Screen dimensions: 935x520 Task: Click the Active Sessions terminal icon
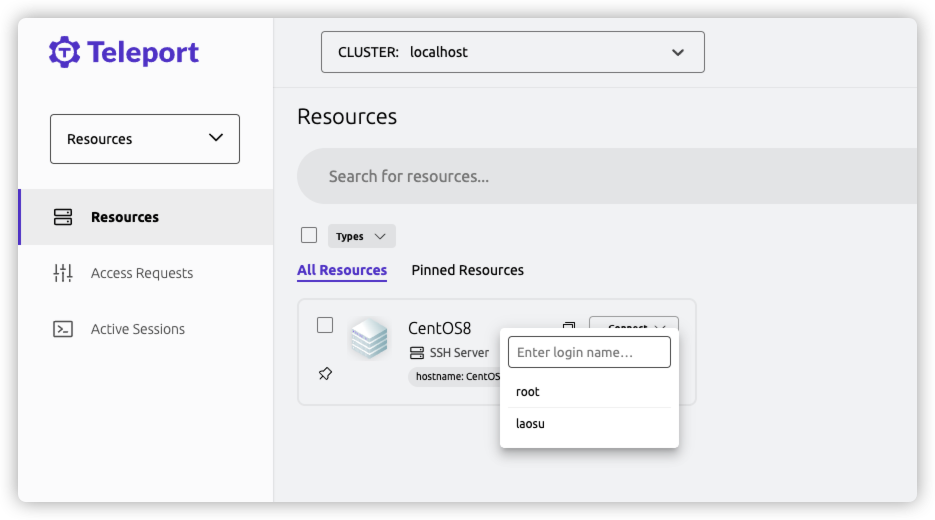coord(63,329)
